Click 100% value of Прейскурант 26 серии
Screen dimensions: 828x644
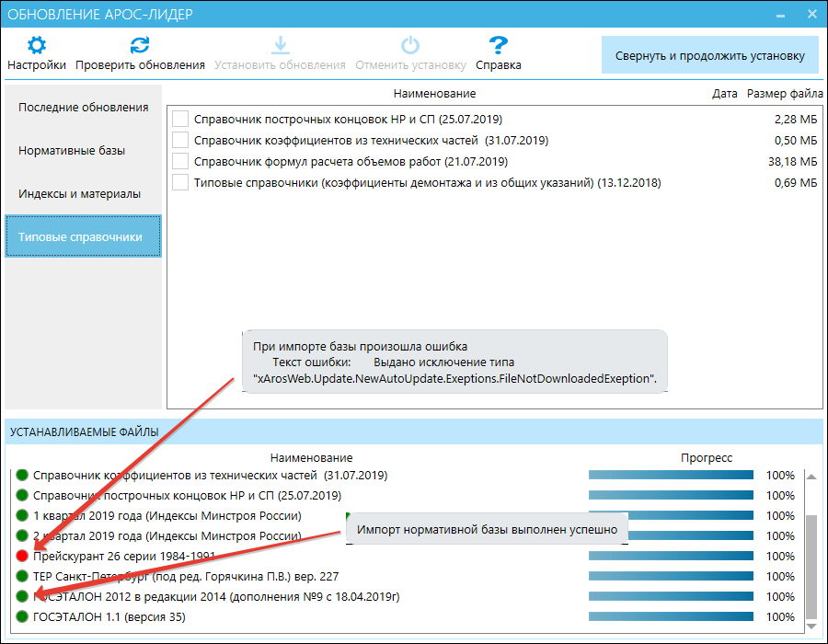pyautogui.click(x=780, y=556)
